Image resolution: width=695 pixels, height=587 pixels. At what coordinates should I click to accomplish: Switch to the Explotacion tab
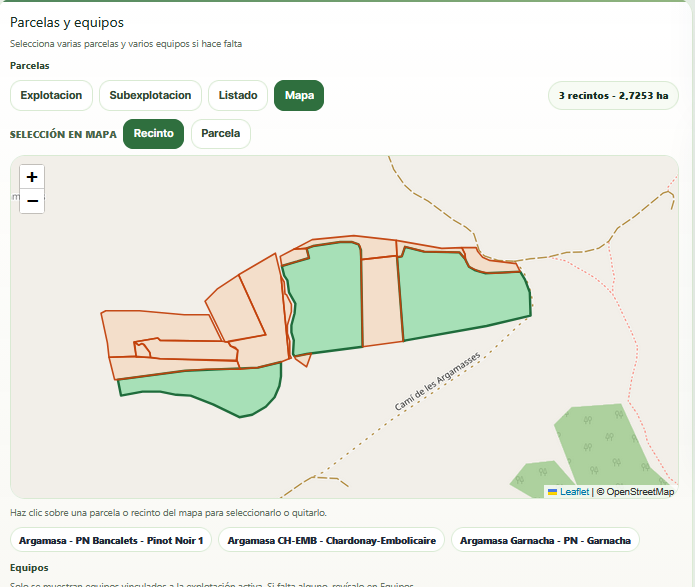point(51,95)
